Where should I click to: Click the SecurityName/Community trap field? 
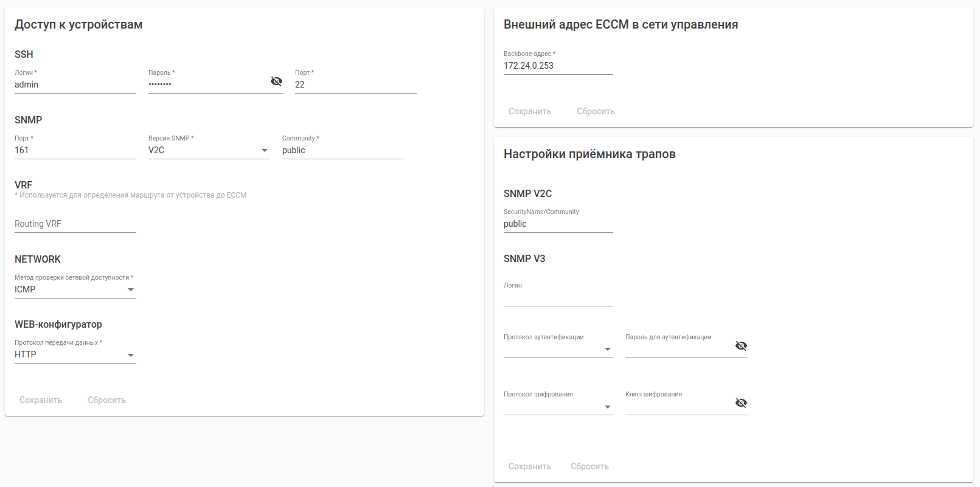click(558, 224)
